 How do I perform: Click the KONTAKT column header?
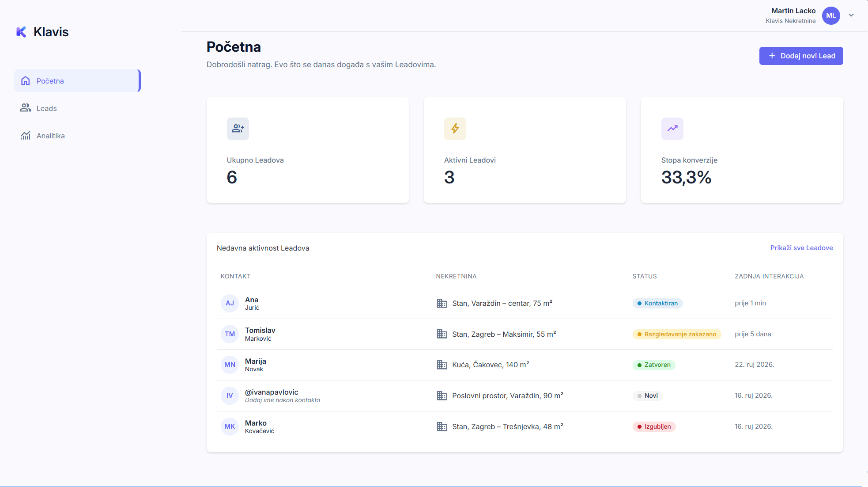[235, 276]
